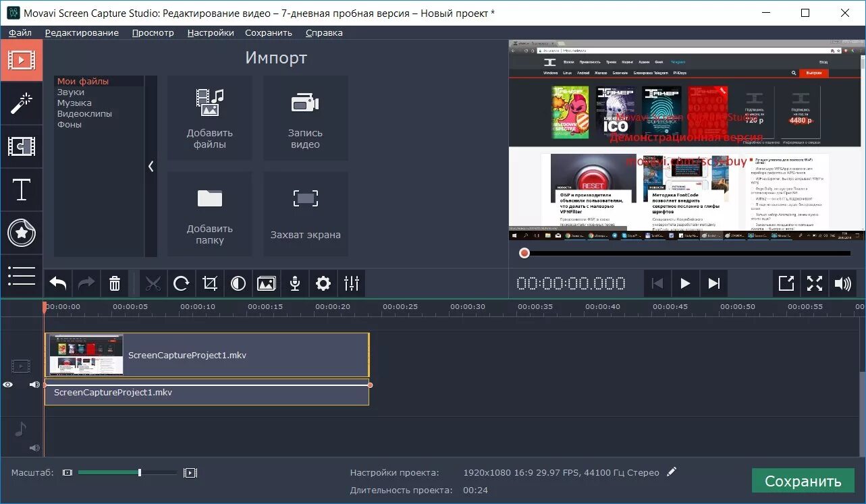The width and height of the screenshot is (866, 504).
Task: Split clip with the scissors tool
Action: [x=153, y=283]
